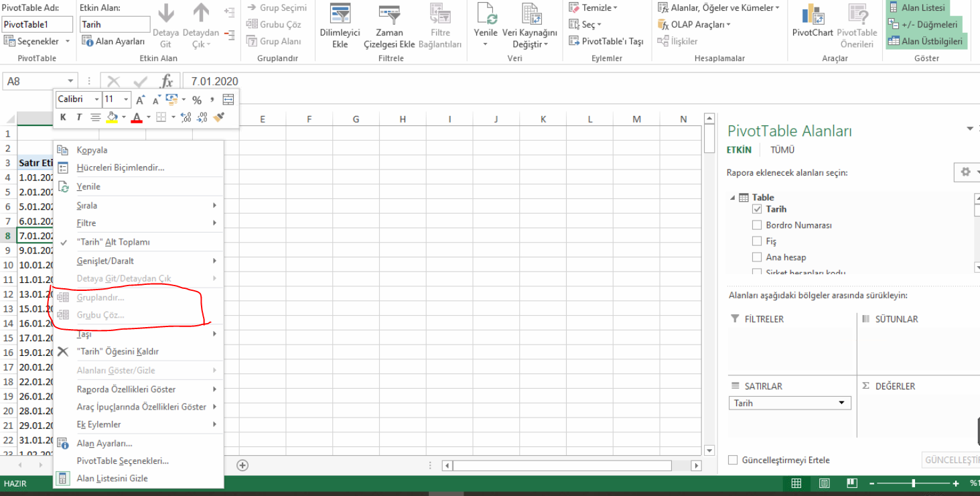The width and height of the screenshot is (980, 496).
Task: Click the font color swatch in mini toolbar
Action: (x=135, y=116)
